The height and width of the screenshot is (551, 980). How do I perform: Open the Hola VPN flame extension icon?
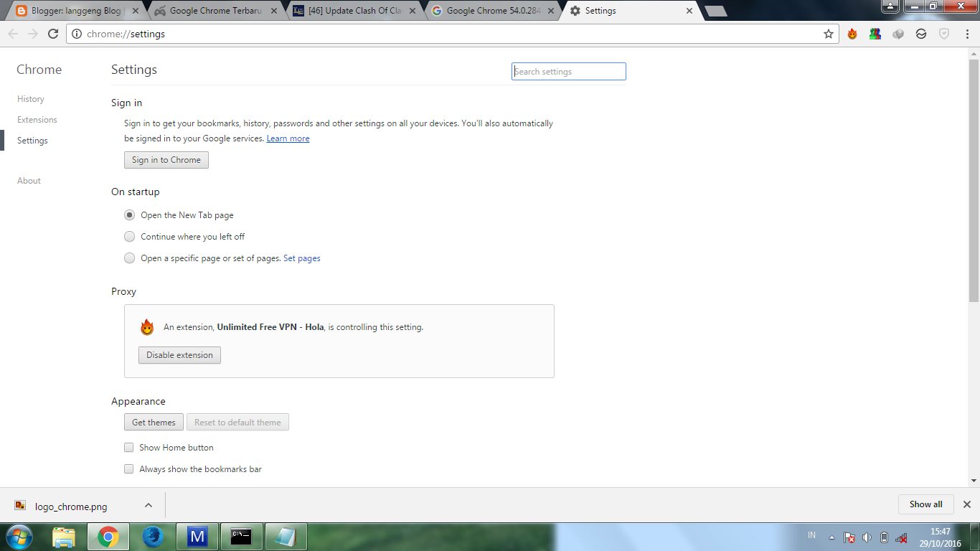pyautogui.click(x=852, y=34)
